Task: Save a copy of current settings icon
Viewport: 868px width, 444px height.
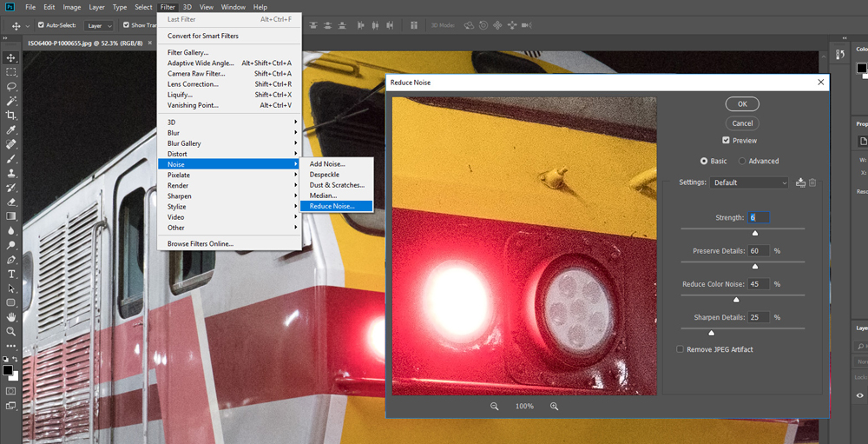Action: [x=800, y=182]
